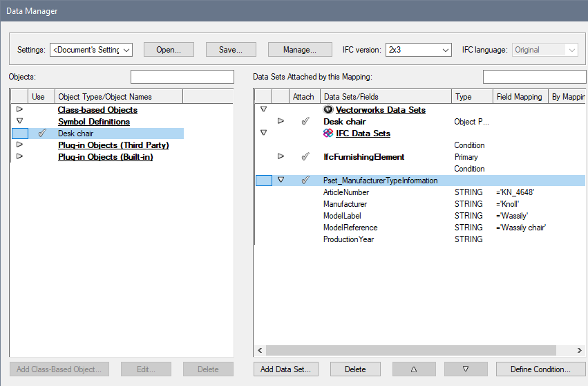This screenshot has height=386, width=588.
Task: Click the Objects search input field
Action: (x=182, y=77)
